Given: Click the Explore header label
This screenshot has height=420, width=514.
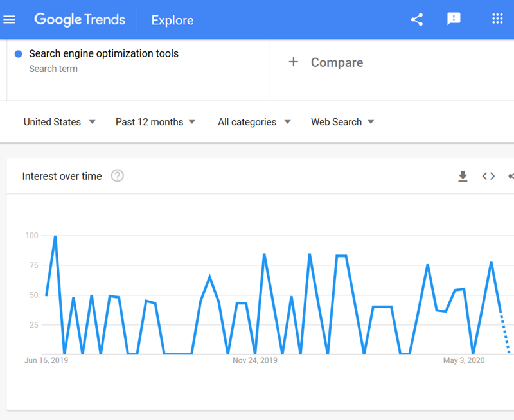Looking at the screenshot, I should click(172, 21).
